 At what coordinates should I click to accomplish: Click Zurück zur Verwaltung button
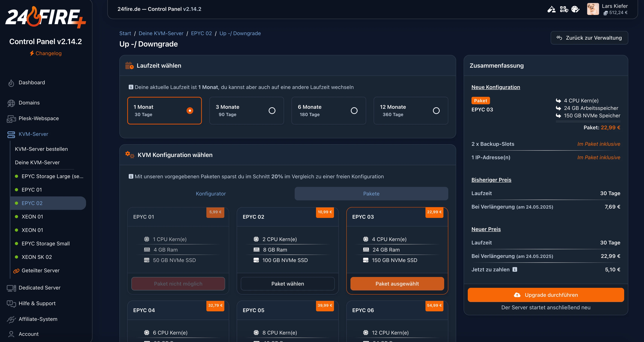589,38
